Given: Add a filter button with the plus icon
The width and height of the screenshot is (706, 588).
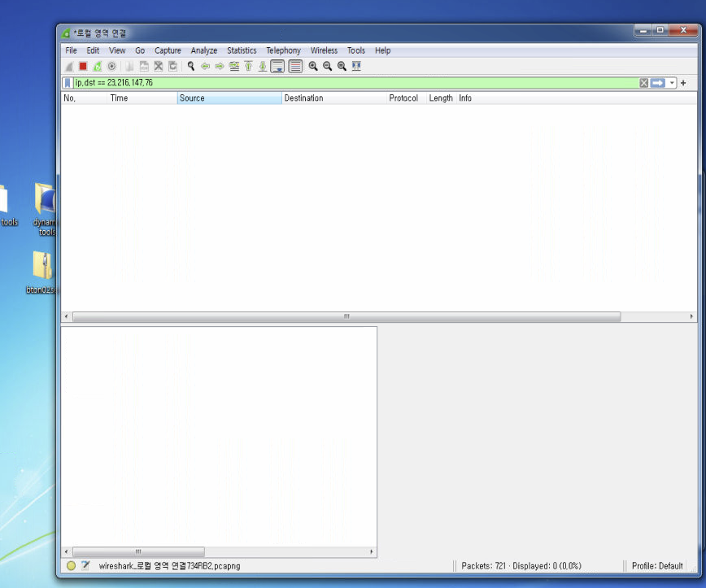Looking at the screenshot, I should tap(683, 83).
